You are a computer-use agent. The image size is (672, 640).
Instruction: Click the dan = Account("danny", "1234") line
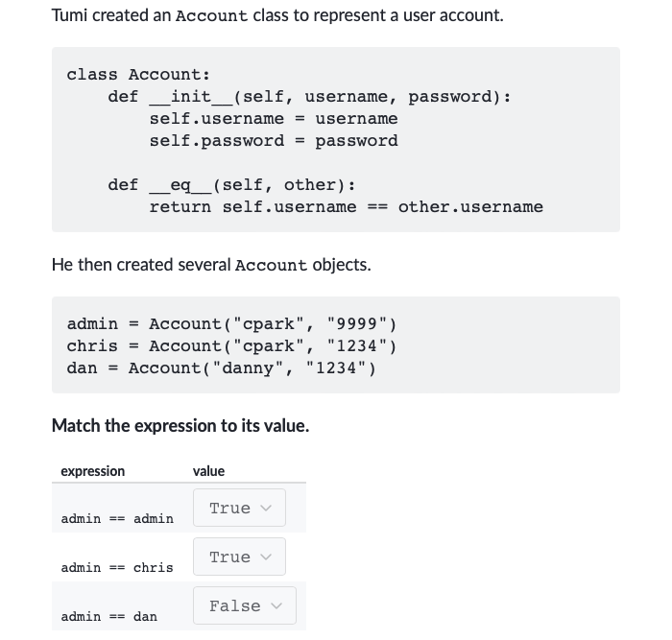(221, 368)
